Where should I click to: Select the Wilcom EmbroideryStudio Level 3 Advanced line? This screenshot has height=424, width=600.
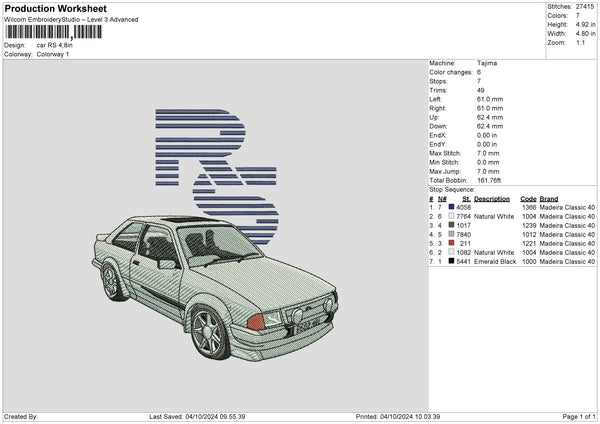(x=71, y=20)
